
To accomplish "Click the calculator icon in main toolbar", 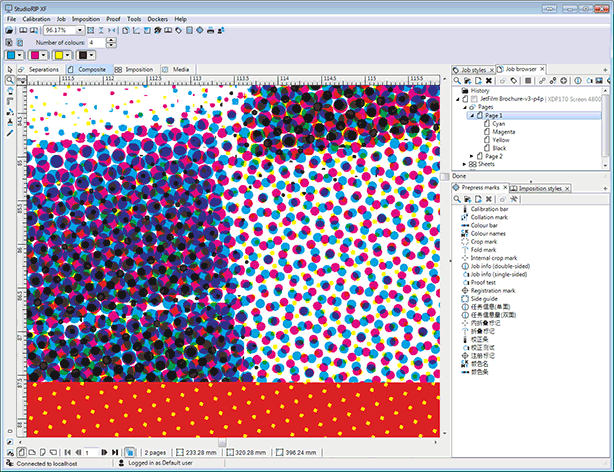I will tap(190, 30).
